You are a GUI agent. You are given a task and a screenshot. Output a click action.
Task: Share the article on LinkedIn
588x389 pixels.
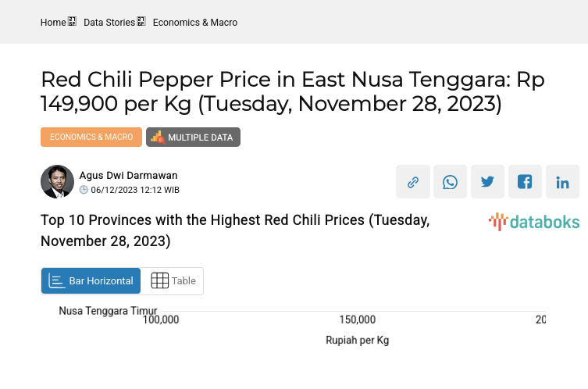pos(562,182)
